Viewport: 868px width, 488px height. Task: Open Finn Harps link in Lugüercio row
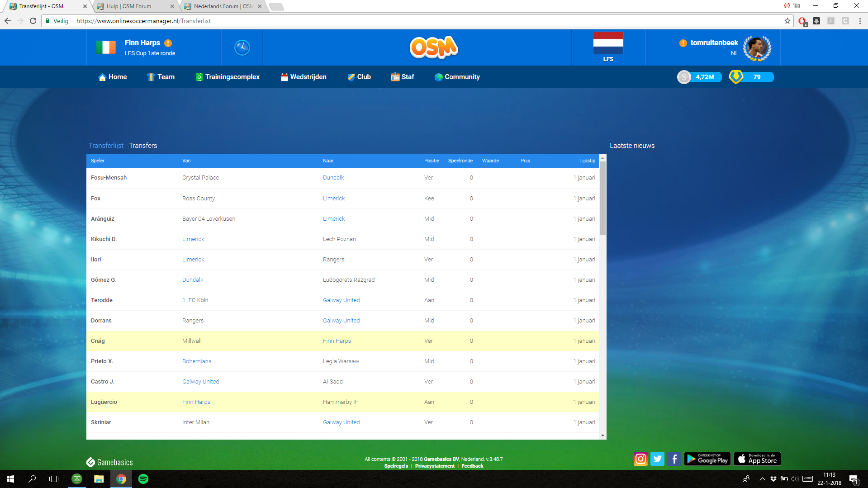(x=196, y=402)
